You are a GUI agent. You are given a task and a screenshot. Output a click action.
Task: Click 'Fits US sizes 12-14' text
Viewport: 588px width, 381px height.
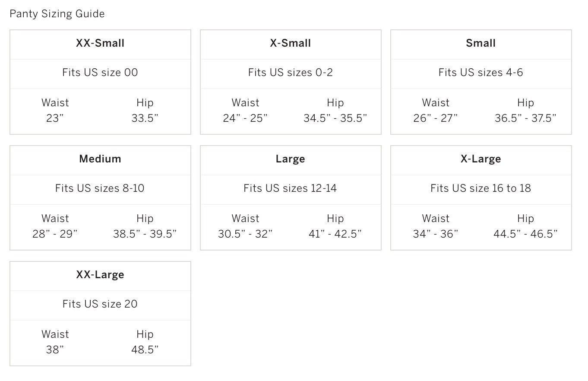[x=290, y=188]
